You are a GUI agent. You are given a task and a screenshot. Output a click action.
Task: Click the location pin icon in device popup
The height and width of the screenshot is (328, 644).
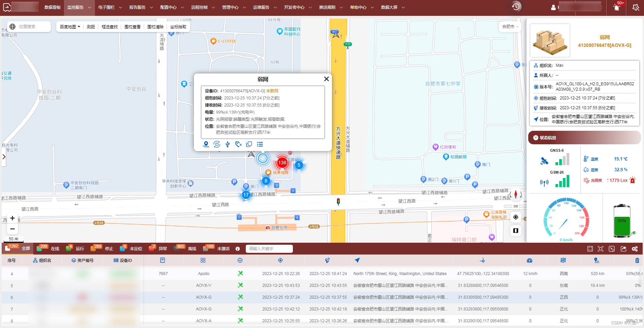(x=206, y=144)
